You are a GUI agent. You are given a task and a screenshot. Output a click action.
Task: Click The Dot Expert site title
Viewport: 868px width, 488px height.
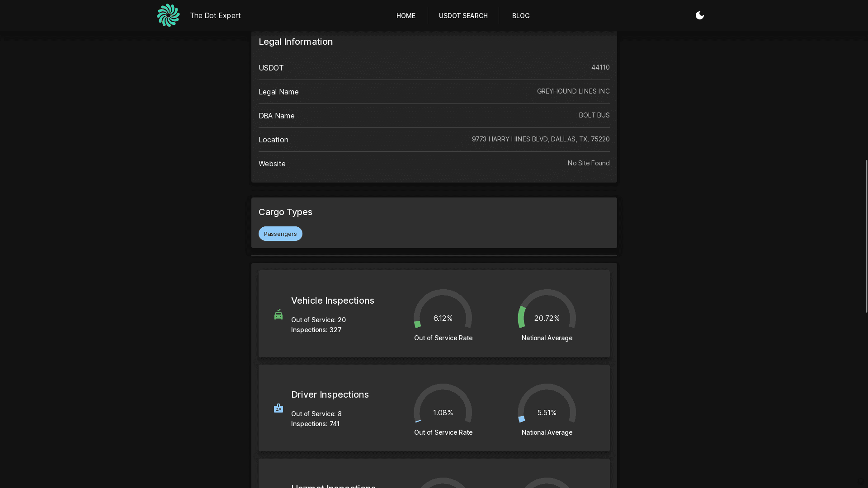click(x=215, y=15)
